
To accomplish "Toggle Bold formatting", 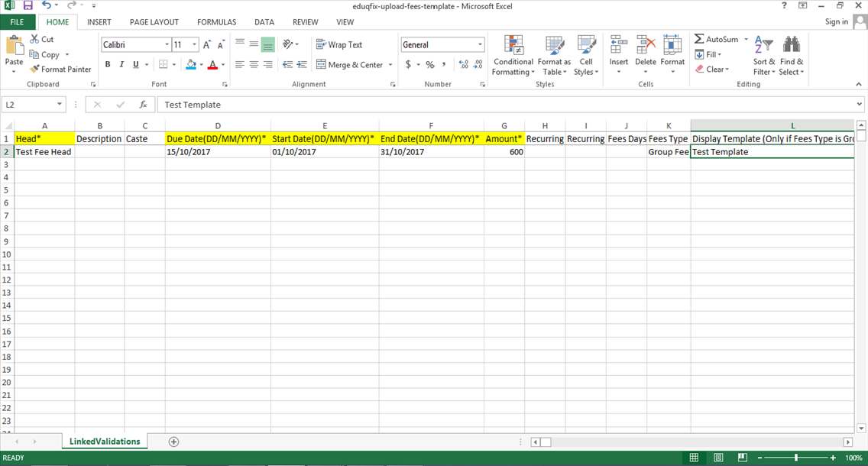I will 108,64.
